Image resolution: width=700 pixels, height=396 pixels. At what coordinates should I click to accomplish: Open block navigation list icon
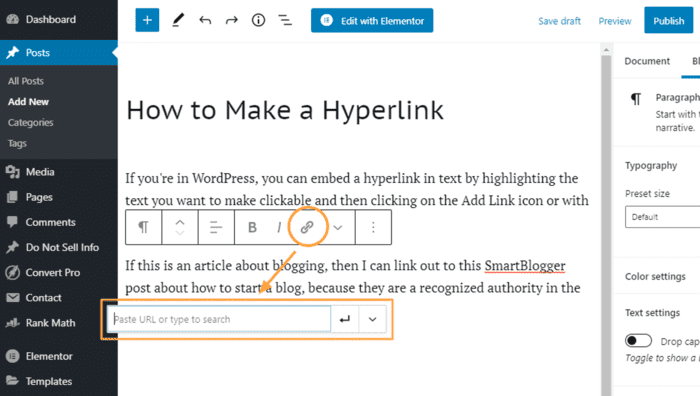[285, 20]
